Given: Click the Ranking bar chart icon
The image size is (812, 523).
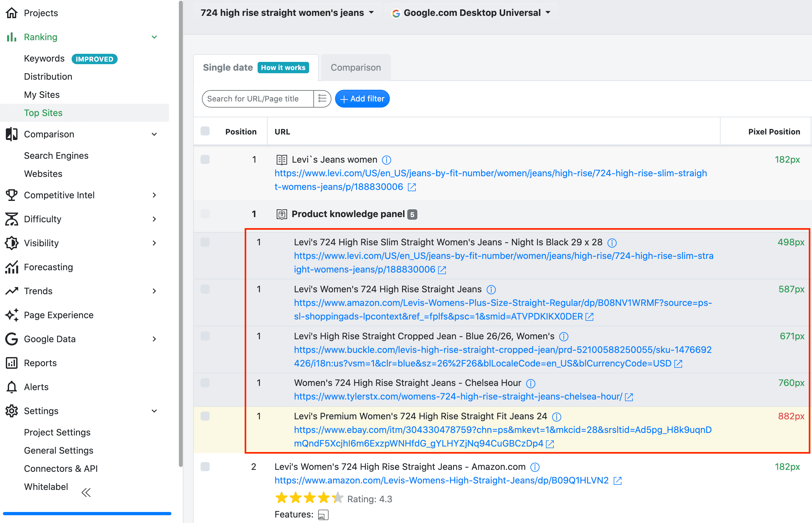Looking at the screenshot, I should (12, 37).
